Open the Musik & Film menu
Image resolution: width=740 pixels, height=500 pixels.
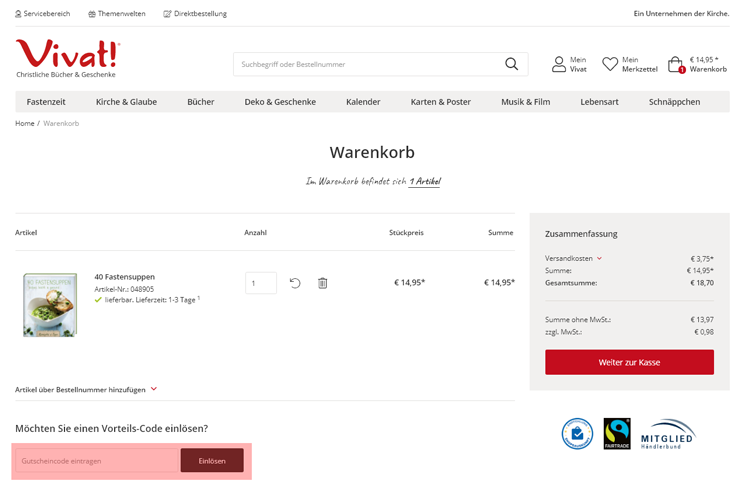point(526,102)
